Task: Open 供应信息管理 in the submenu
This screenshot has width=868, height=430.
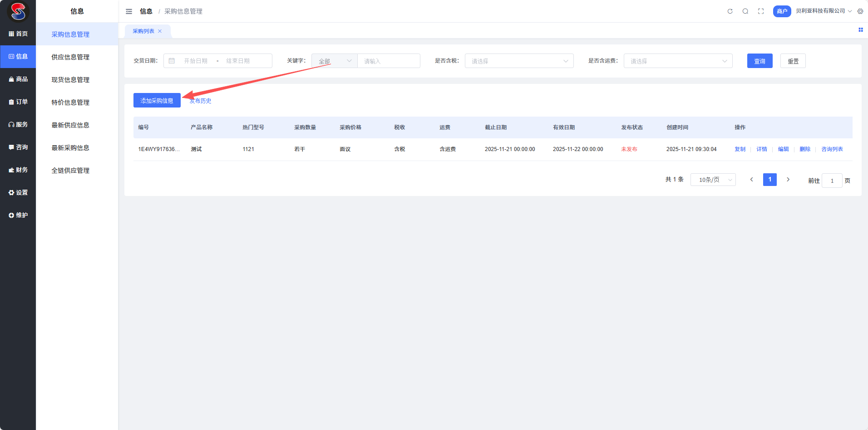Action: pos(70,57)
